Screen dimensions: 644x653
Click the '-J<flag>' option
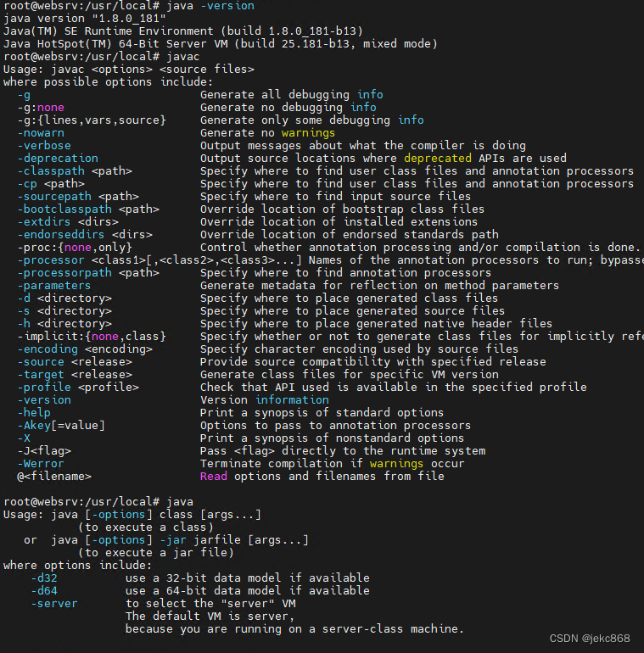44,451
